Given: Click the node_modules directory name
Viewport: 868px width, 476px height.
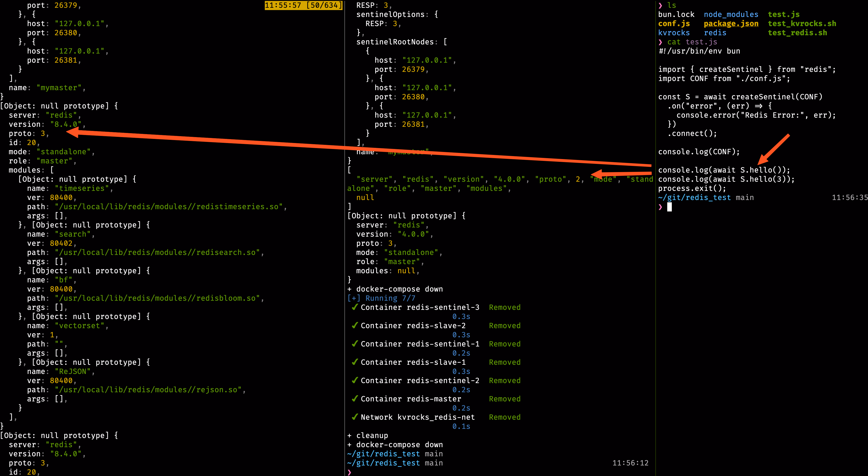Looking at the screenshot, I should coord(731,14).
